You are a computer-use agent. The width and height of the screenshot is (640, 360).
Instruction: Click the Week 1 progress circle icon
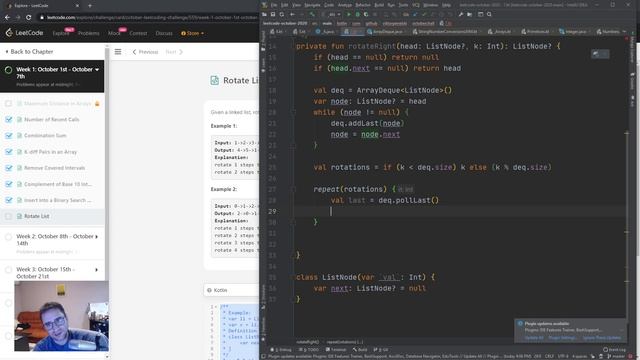click(8, 70)
